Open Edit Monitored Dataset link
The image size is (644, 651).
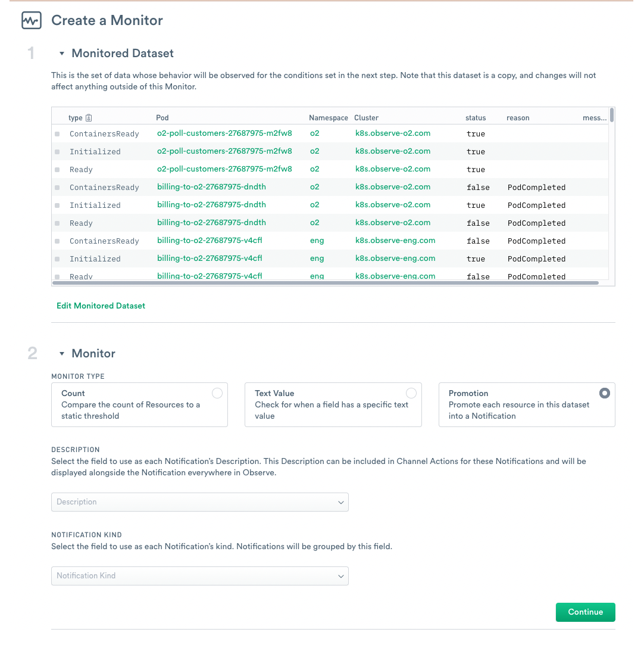101,306
